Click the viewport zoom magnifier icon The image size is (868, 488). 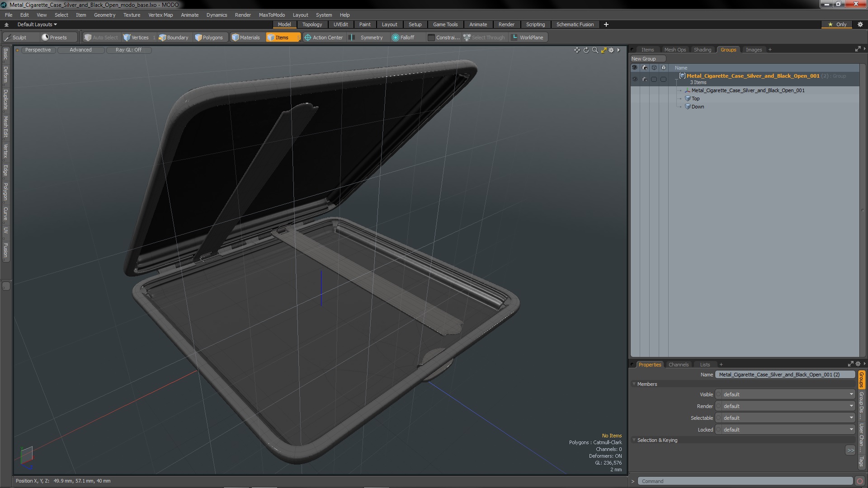(595, 50)
